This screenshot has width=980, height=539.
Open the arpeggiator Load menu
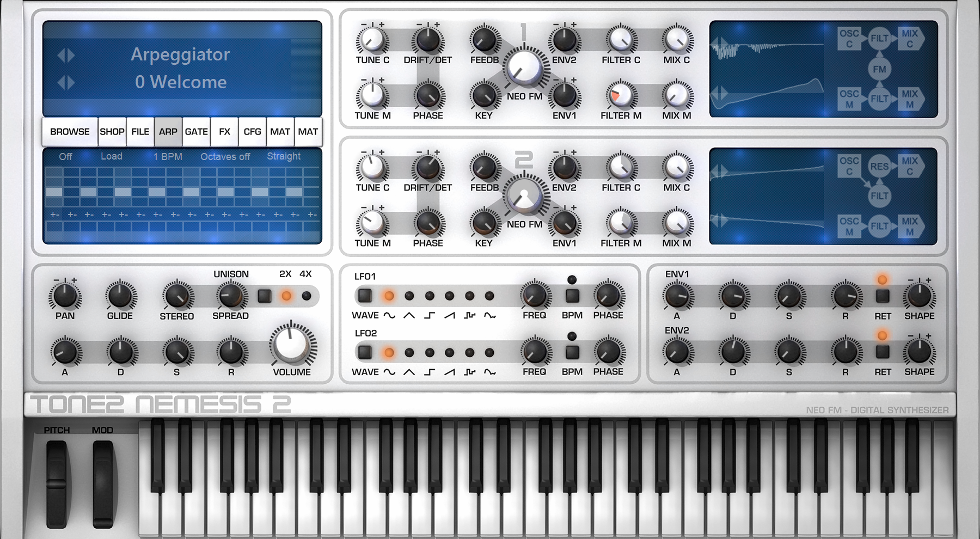(x=111, y=156)
